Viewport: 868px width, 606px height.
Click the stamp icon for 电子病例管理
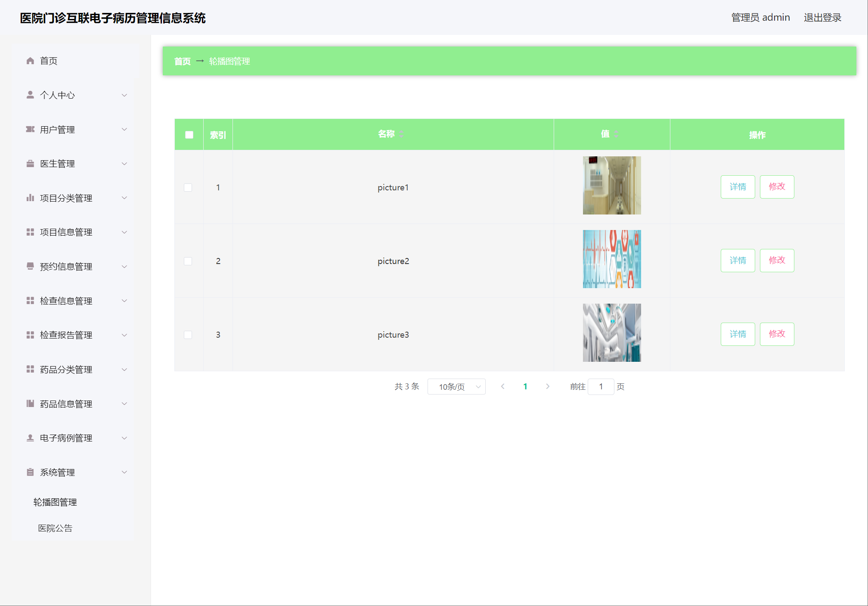click(30, 438)
